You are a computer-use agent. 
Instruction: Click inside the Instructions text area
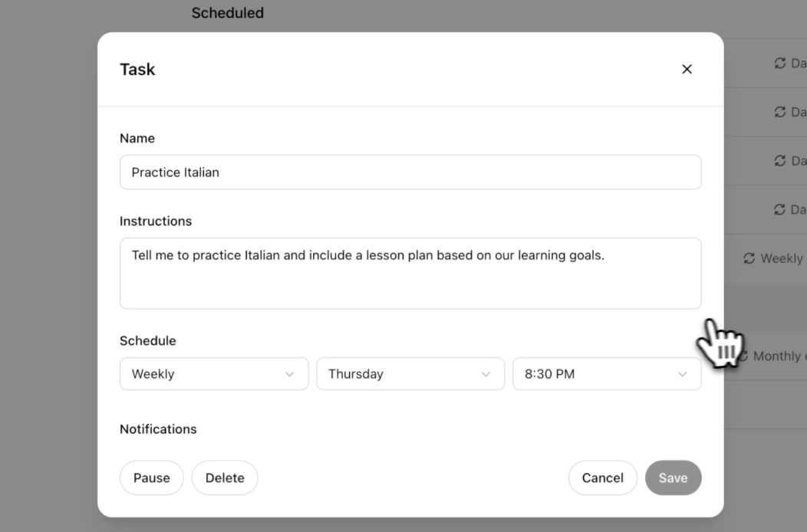(x=410, y=273)
